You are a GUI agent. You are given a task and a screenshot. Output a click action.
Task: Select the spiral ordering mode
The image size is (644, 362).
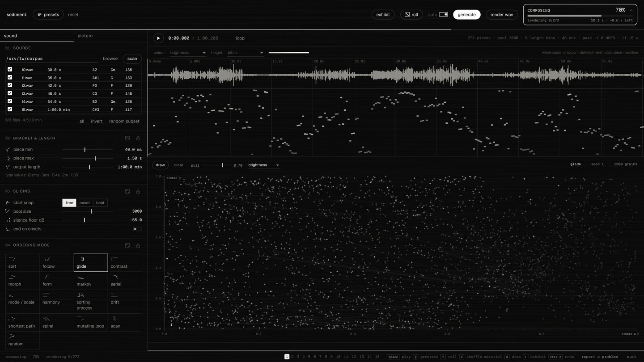click(57, 322)
